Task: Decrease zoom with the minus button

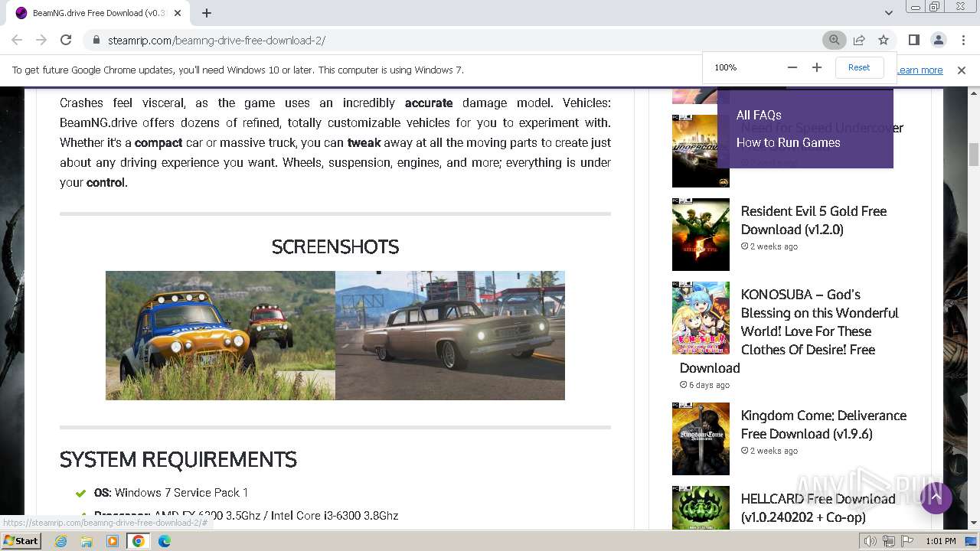Action: [792, 67]
